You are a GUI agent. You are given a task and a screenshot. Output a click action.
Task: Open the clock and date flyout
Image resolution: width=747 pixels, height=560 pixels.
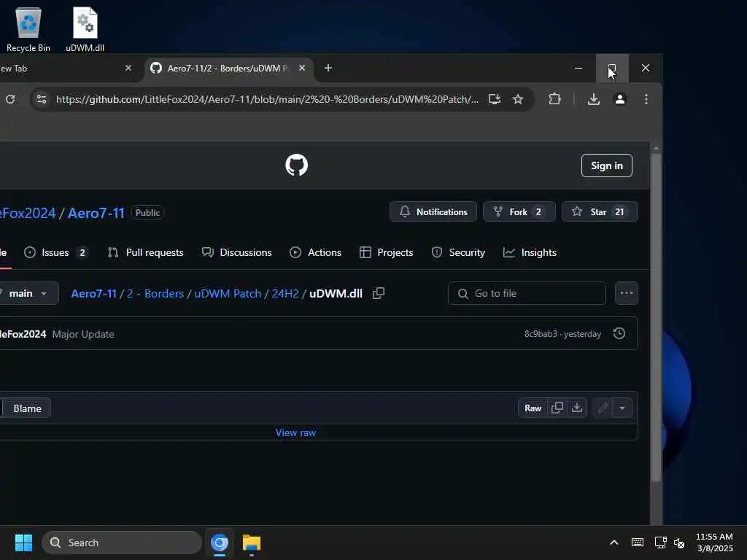pos(715,542)
